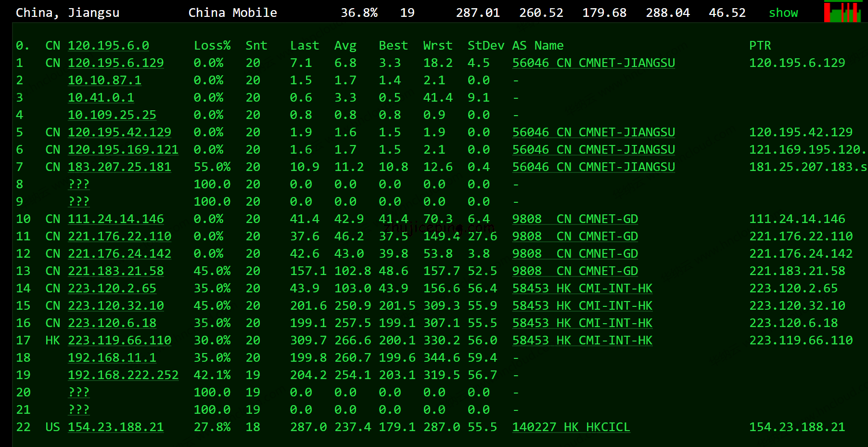This screenshot has width=868, height=447.
Task: Click PTR value 223.119.66.110 in hop 17
Action: (801, 341)
